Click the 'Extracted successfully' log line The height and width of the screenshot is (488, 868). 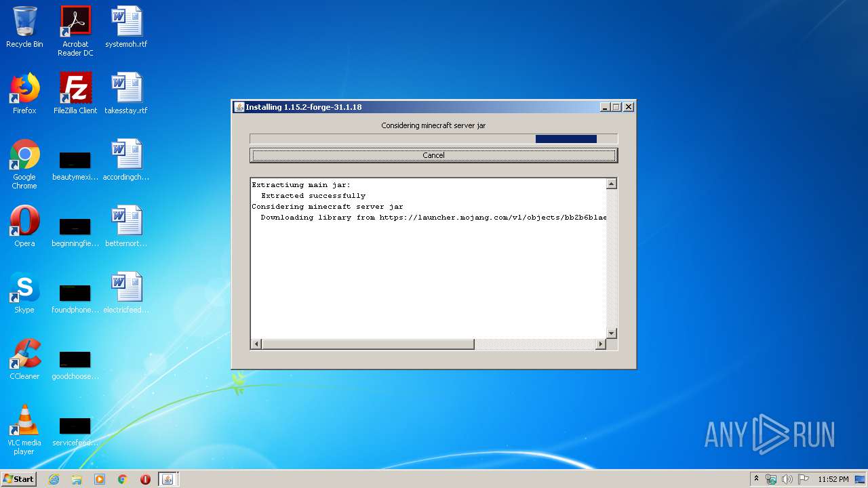[x=313, y=196]
